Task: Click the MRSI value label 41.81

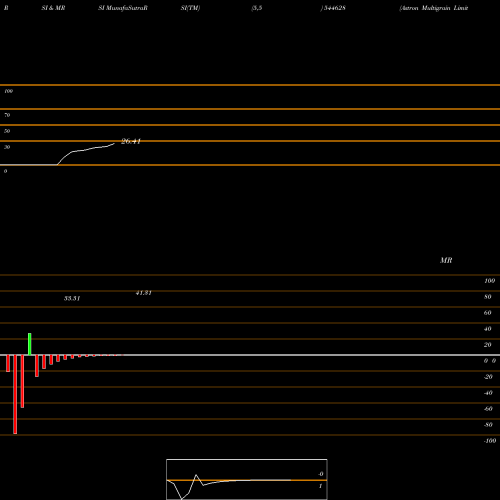Action: coord(144,293)
